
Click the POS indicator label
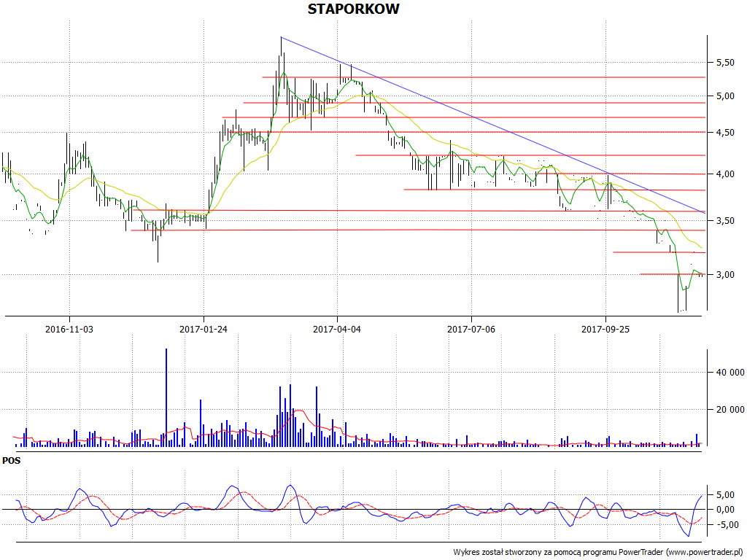tap(12, 461)
